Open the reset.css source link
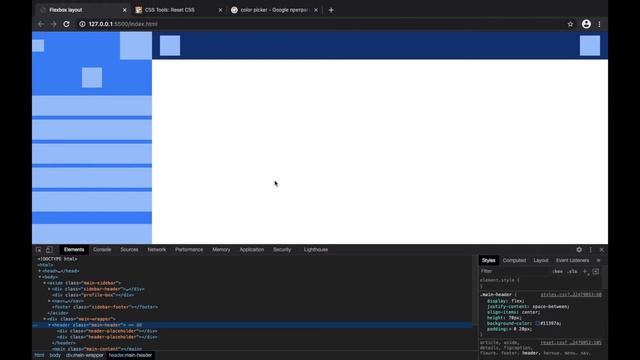This screenshot has width=640, height=360. coord(571,343)
